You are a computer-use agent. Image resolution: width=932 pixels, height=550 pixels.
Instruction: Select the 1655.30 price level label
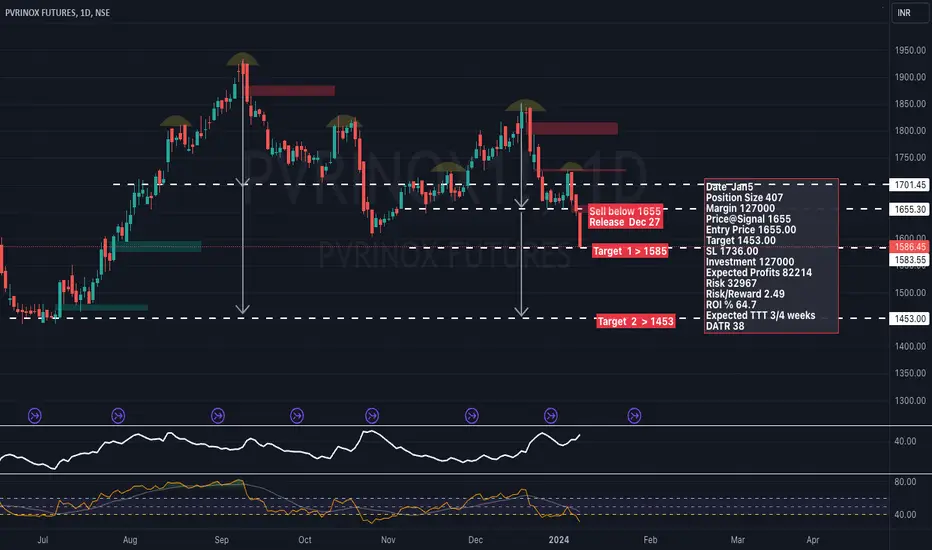tap(909, 209)
